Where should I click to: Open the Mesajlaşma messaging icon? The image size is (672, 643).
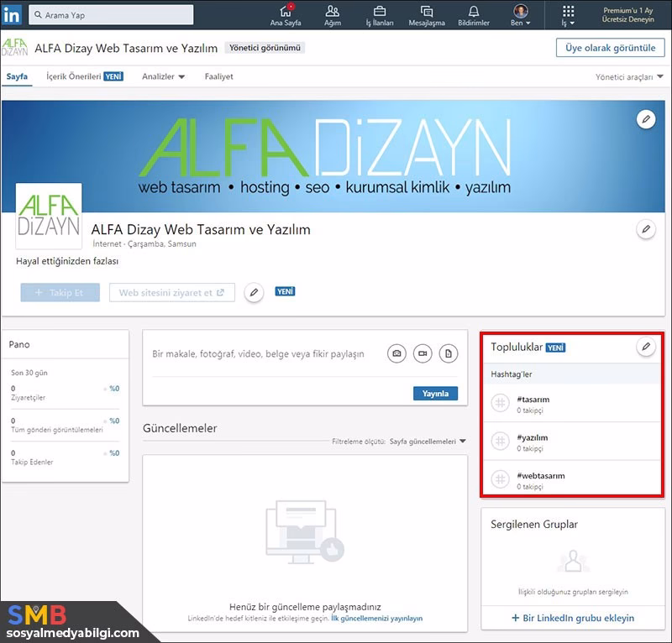[427, 13]
